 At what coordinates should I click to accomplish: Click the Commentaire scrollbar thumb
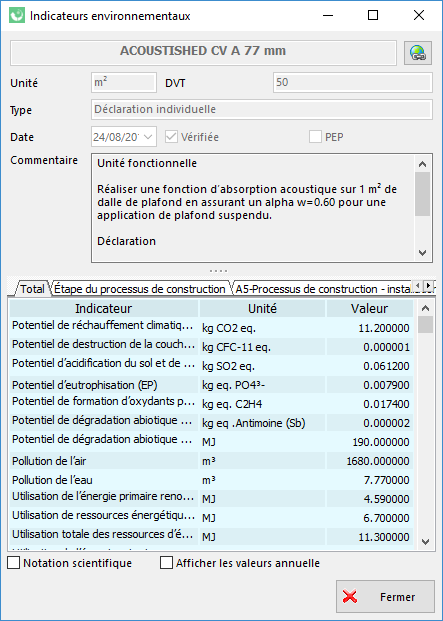point(422,194)
